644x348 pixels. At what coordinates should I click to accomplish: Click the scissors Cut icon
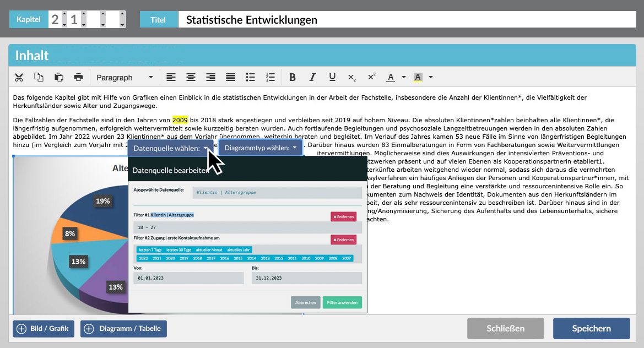click(x=19, y=78)
